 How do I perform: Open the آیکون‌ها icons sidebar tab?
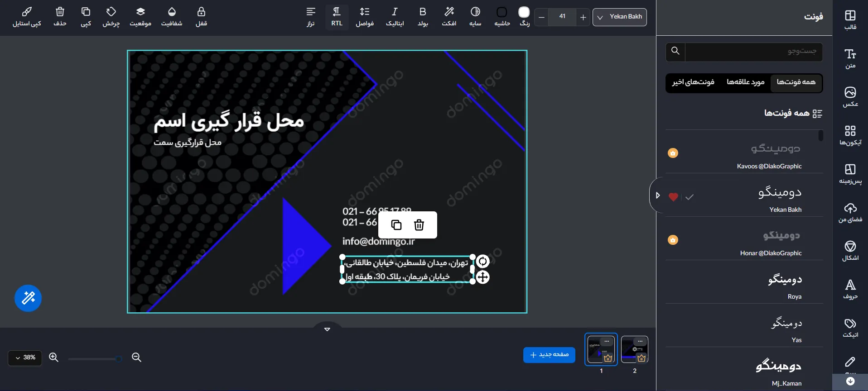[850, 135]
